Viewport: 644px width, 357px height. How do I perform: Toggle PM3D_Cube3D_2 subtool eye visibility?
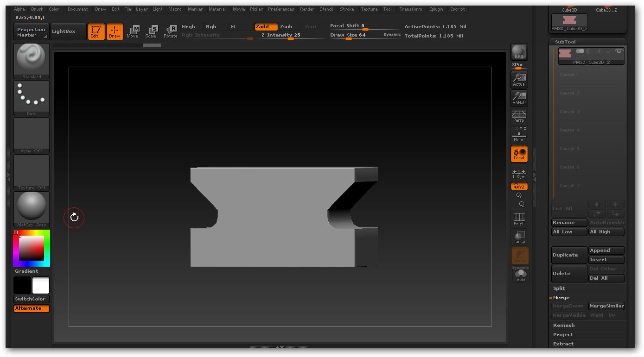(x=618, y=51)
